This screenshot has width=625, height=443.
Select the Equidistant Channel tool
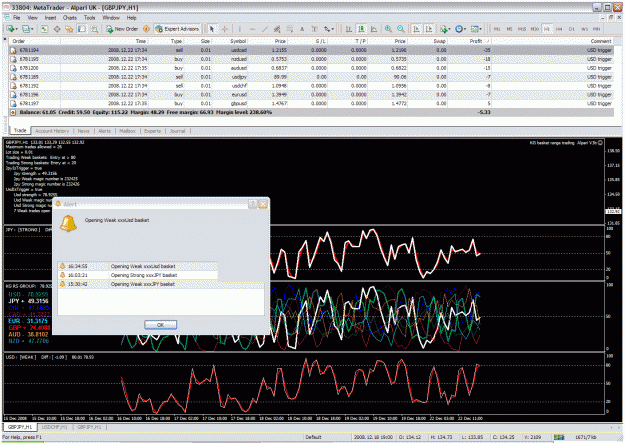point(277,29)
